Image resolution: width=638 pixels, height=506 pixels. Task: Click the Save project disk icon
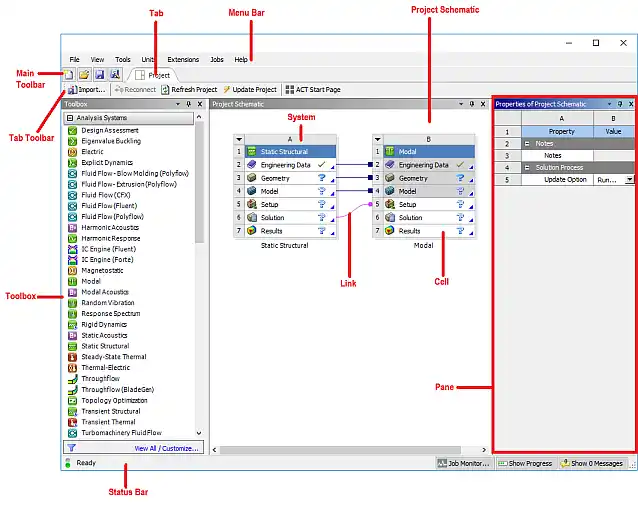[x=100, y=74]
